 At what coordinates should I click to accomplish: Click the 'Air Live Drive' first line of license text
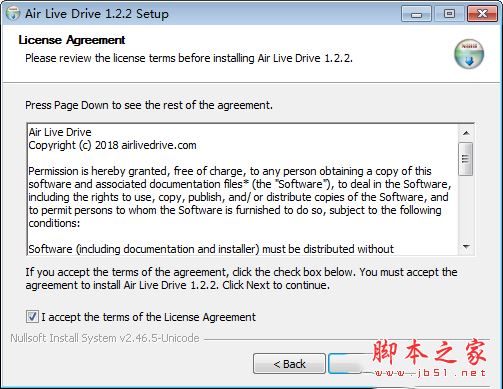coord(60,132)
